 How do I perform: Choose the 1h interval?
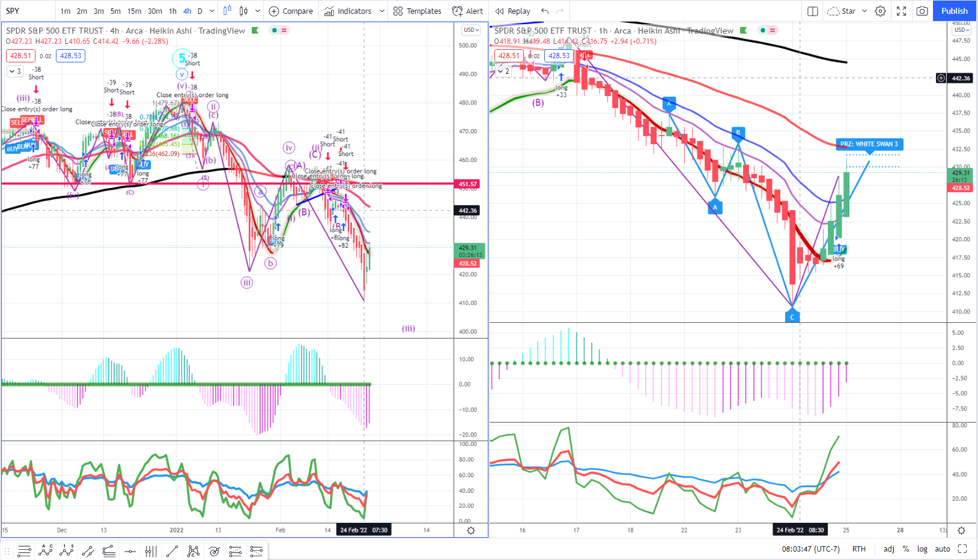pos(173,11)
